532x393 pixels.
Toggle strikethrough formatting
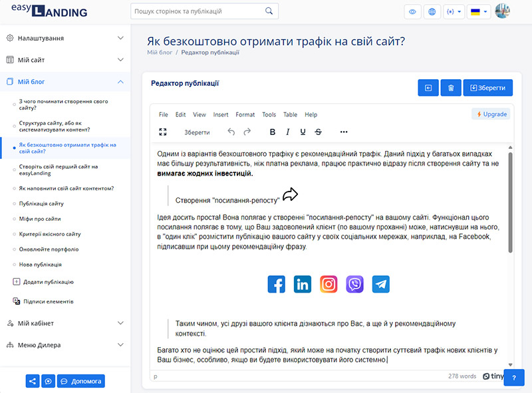[x=318, y=132]
